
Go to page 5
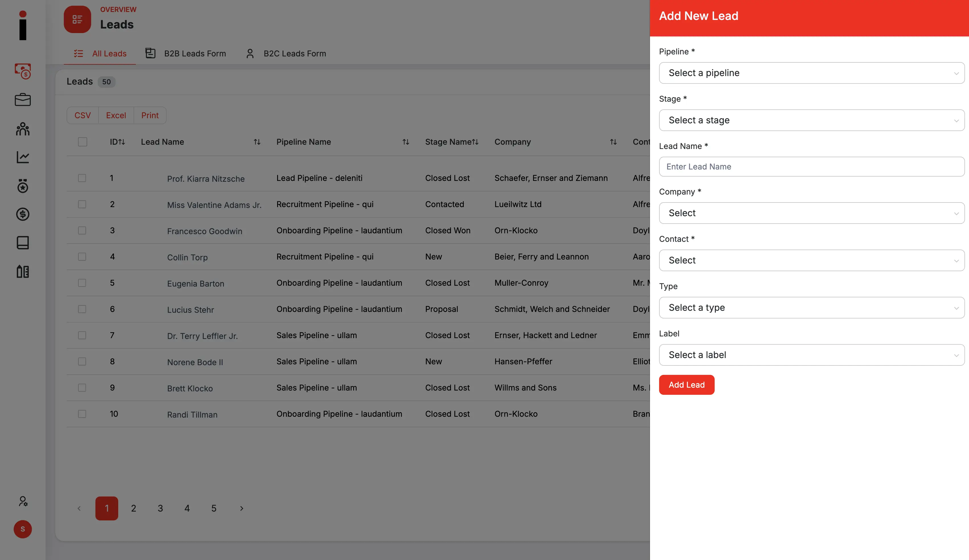pos(214,508)
